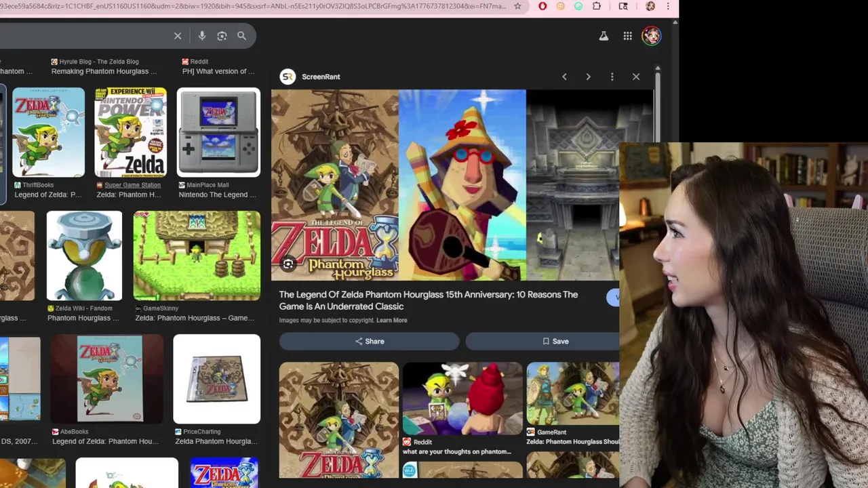868x488 pixels.
Task: Bookmark this page with the star icon
Action: point(517,6)
